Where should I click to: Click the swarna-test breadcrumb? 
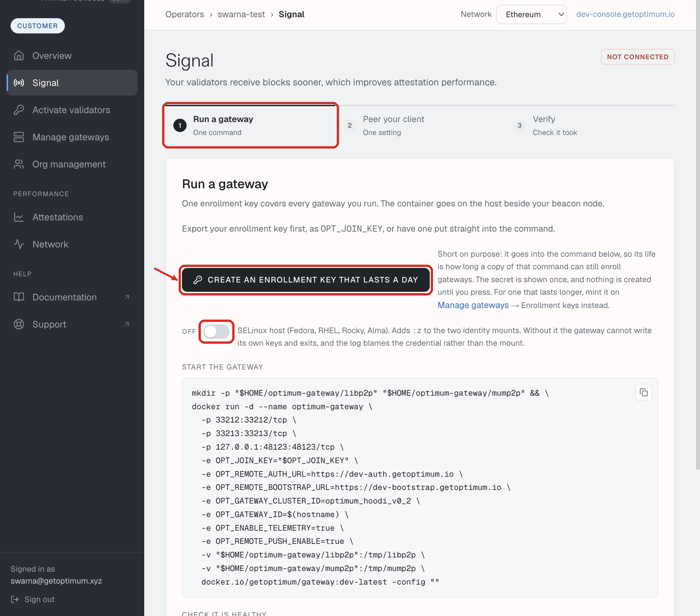point(241,14)
